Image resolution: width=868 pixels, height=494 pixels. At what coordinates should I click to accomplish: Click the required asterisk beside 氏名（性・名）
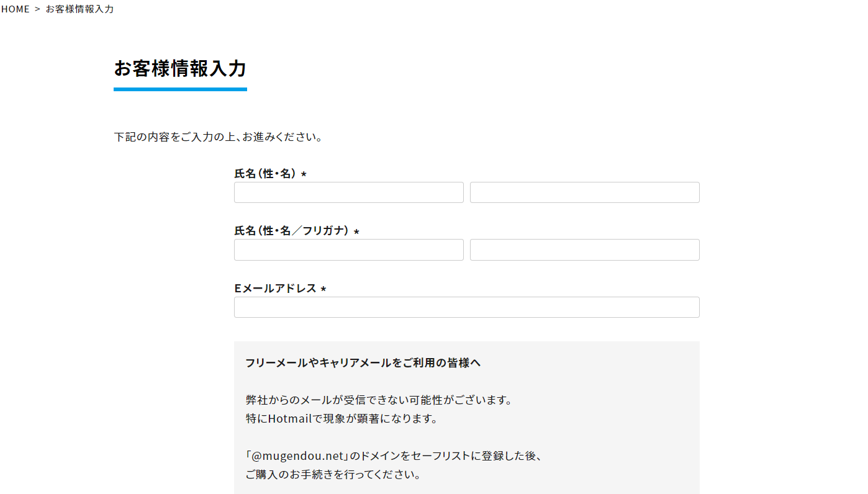coord(304,174)
